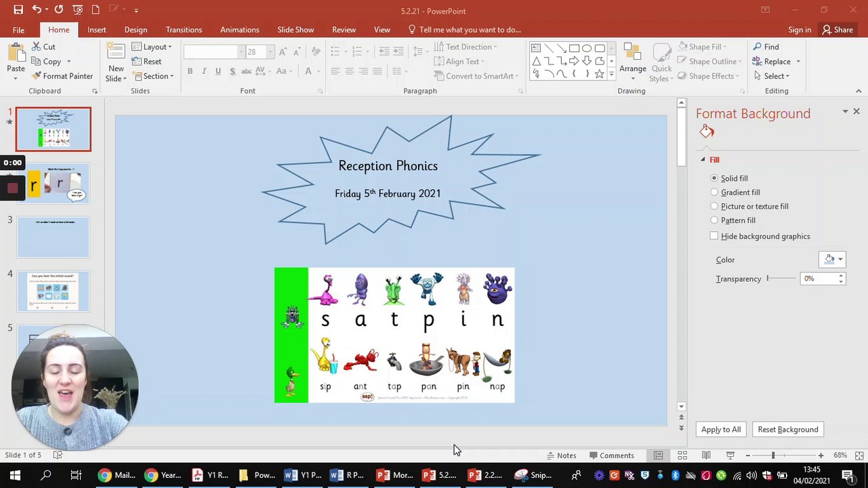The width and height of the screenshot is (868, 488).
Task: Fit slide to current window
Action: click(x=859, y=455)
